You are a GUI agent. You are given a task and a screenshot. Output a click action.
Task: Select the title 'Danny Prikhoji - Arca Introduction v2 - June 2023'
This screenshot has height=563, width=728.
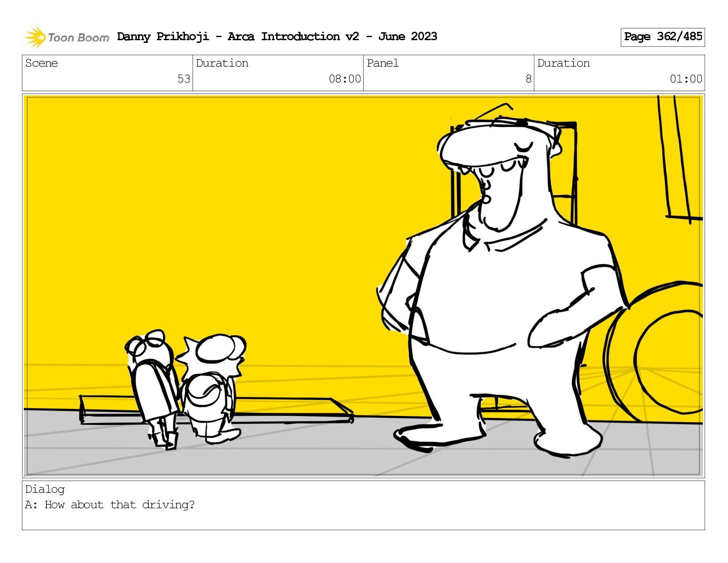(277, 37)
